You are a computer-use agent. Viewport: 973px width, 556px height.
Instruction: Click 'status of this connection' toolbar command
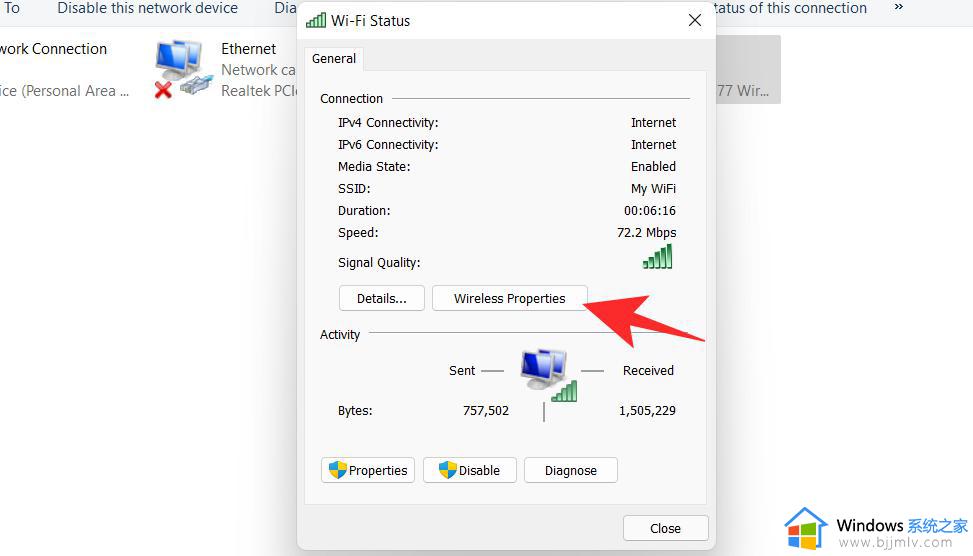point(791,8)
